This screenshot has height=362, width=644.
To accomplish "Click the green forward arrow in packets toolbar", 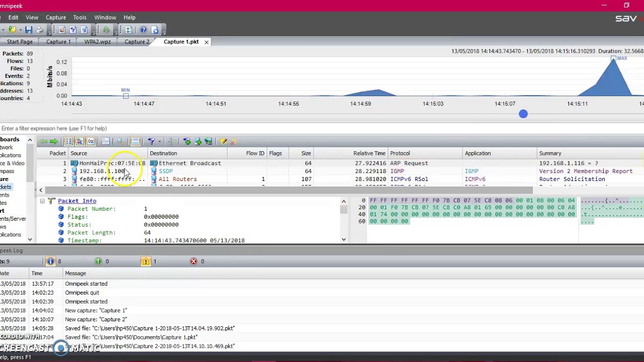I will tap(53, 142).
